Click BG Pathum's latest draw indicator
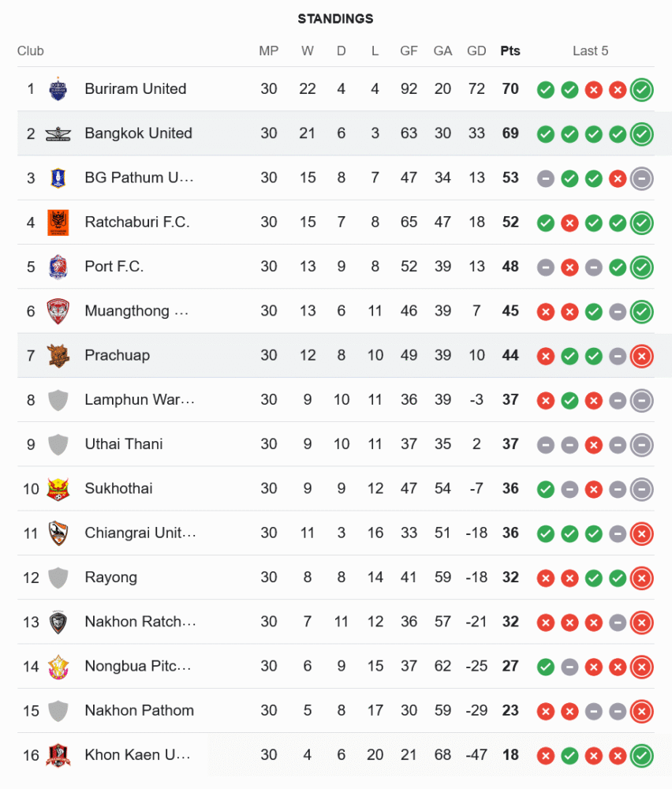Screen dimensions: 672x789 [x=642, y=178]
